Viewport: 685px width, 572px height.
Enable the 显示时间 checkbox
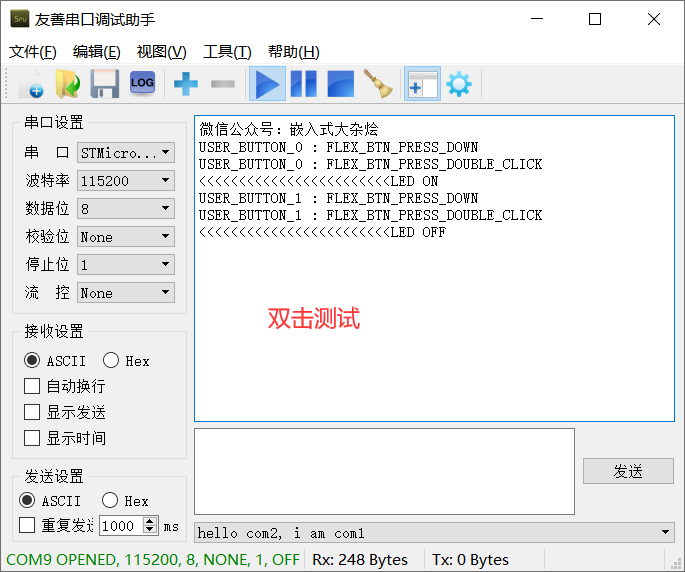point(32,438)
